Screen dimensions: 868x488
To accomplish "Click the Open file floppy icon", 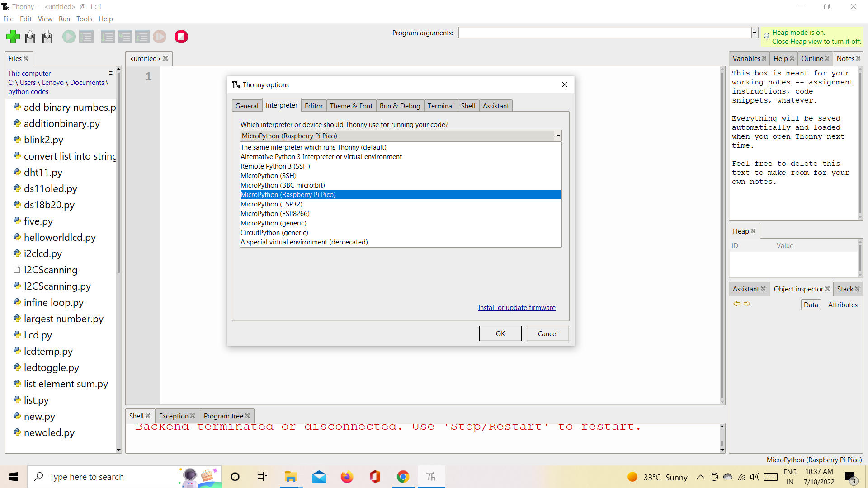I will coord(30,37).
